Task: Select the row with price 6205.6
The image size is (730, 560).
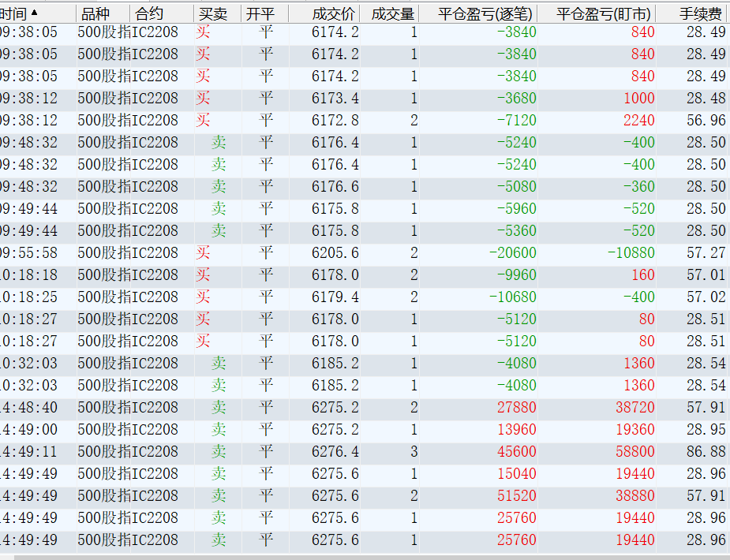Action: (335, 253)
